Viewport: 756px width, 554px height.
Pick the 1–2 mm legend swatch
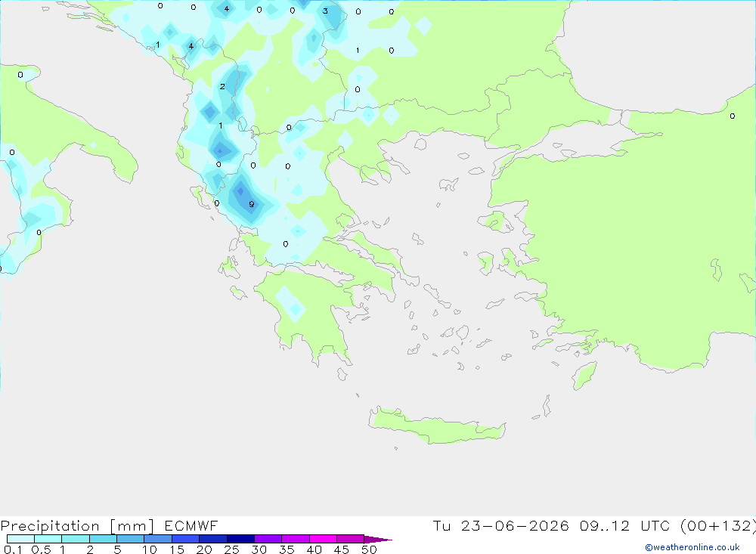point(76,539)
